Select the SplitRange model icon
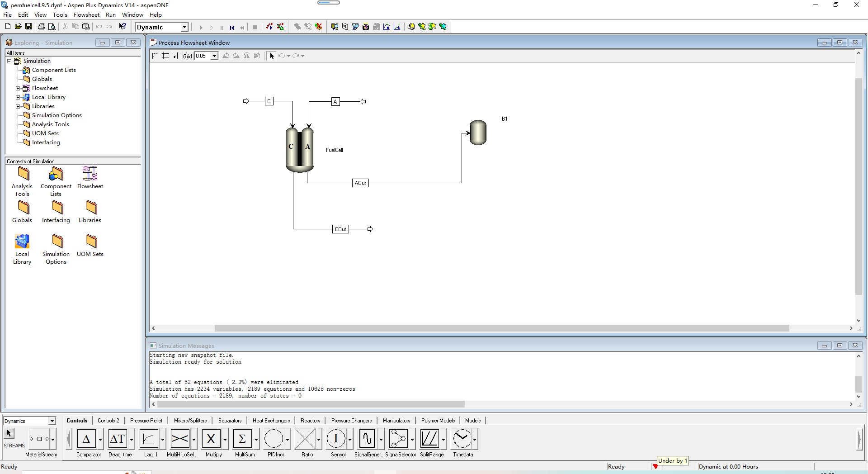The width and height of the screenshot is (868, 474). pos(429,439)
